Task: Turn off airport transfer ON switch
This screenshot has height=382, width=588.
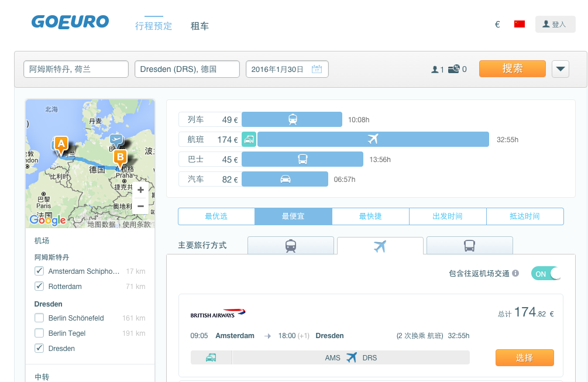Action: [546, 274]
